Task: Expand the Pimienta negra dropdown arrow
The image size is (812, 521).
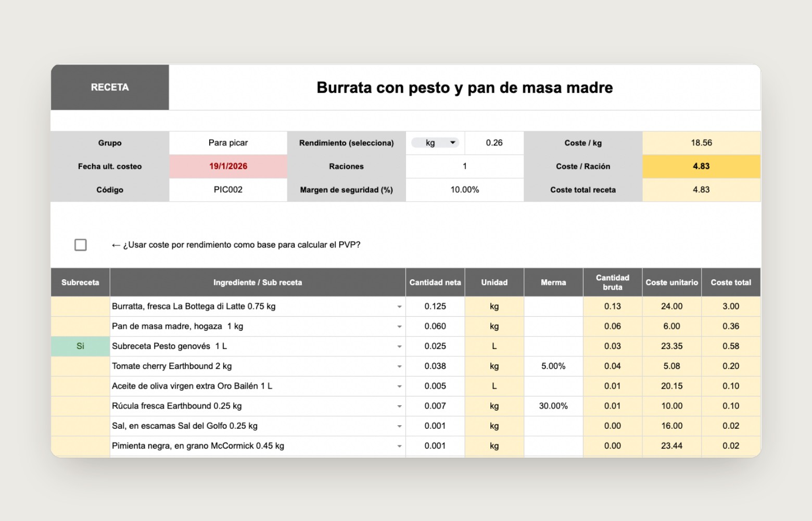Action: [399, 446]
